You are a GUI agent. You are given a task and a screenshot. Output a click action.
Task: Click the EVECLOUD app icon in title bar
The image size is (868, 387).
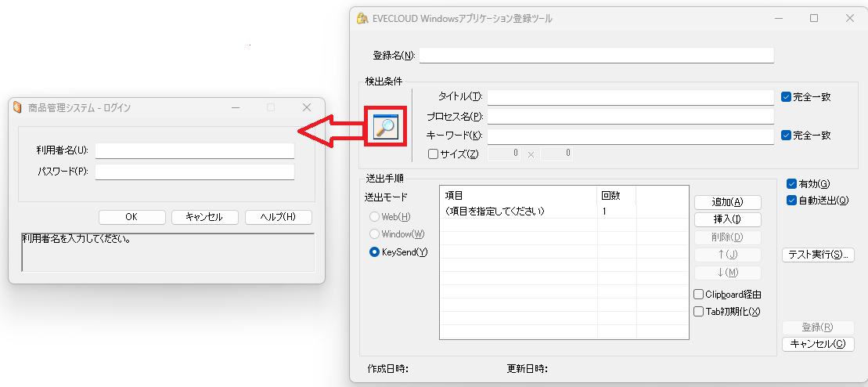coord(362,18)
